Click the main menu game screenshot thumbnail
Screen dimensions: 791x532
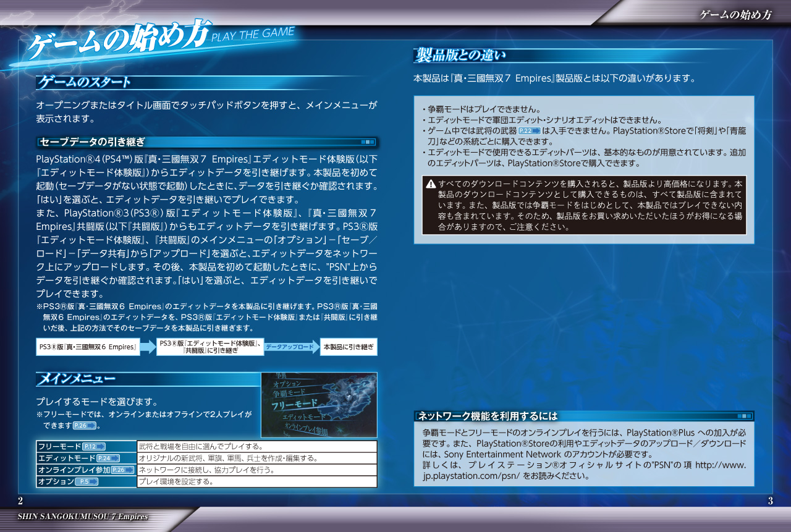319,405
